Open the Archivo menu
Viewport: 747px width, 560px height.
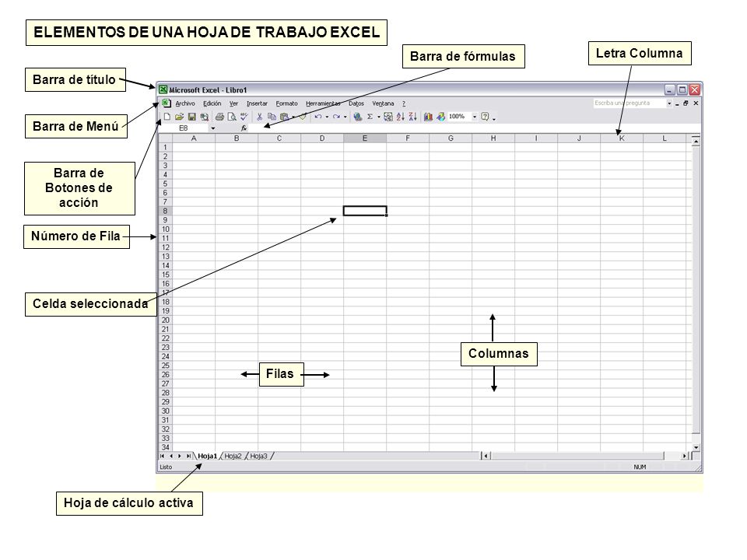click(x=185, y=103)
